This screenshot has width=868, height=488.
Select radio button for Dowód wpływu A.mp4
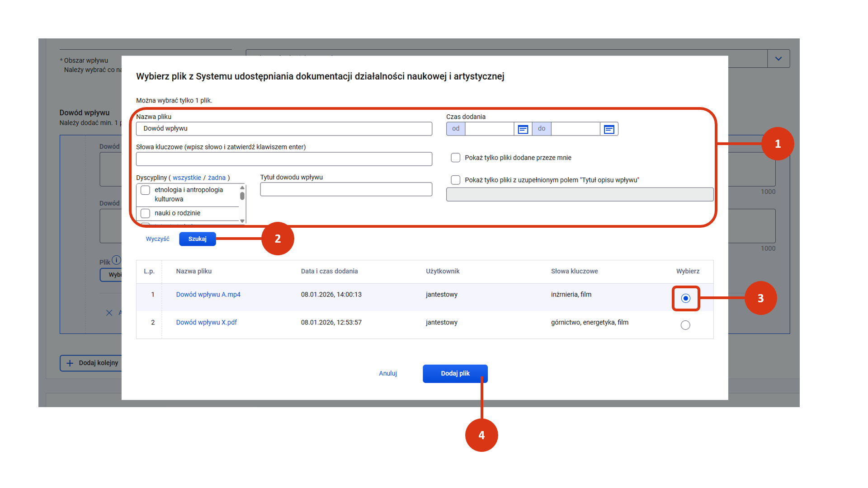tap(685, 298)
